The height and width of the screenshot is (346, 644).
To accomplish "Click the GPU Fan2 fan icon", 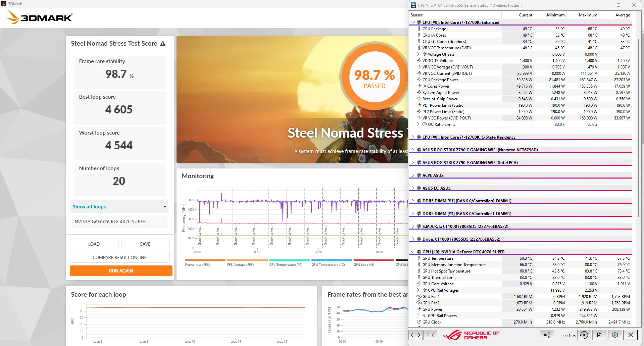I will coord(419,303).
